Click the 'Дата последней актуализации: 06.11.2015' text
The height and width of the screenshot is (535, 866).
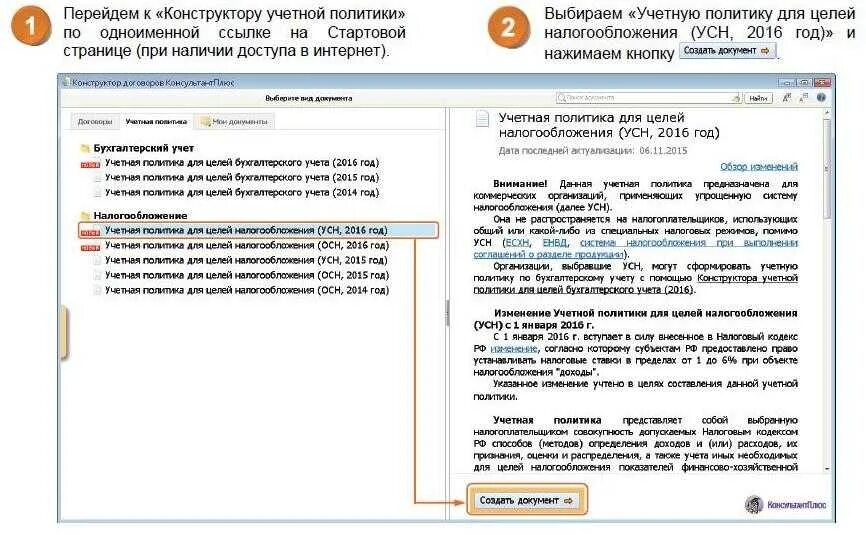click(x=593, y=150)
